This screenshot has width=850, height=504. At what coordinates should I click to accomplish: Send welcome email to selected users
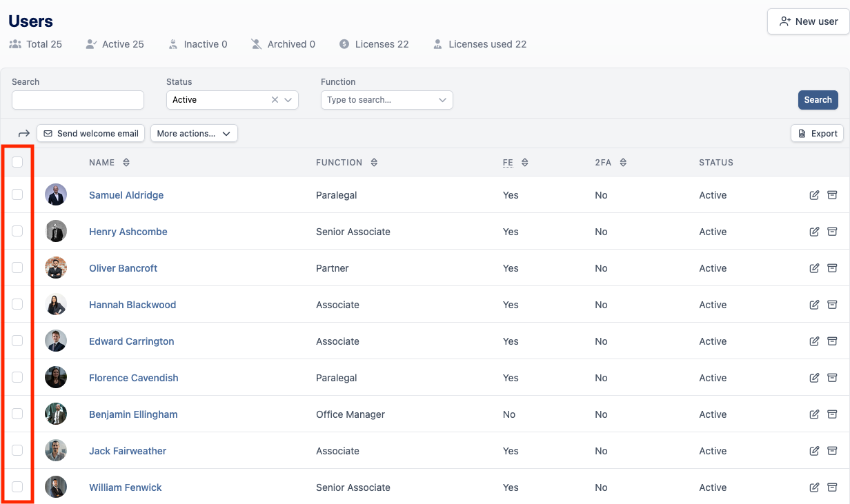click(90, 134)
